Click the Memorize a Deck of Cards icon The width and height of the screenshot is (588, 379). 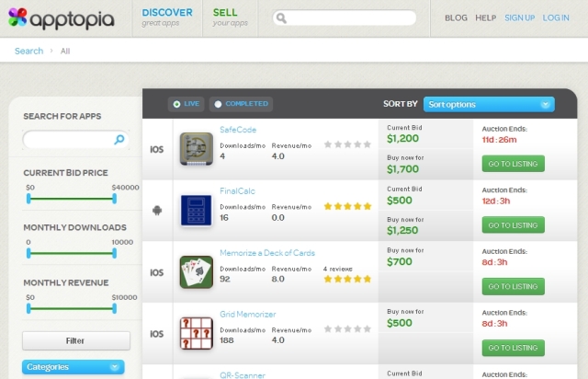tap(196, 272)
